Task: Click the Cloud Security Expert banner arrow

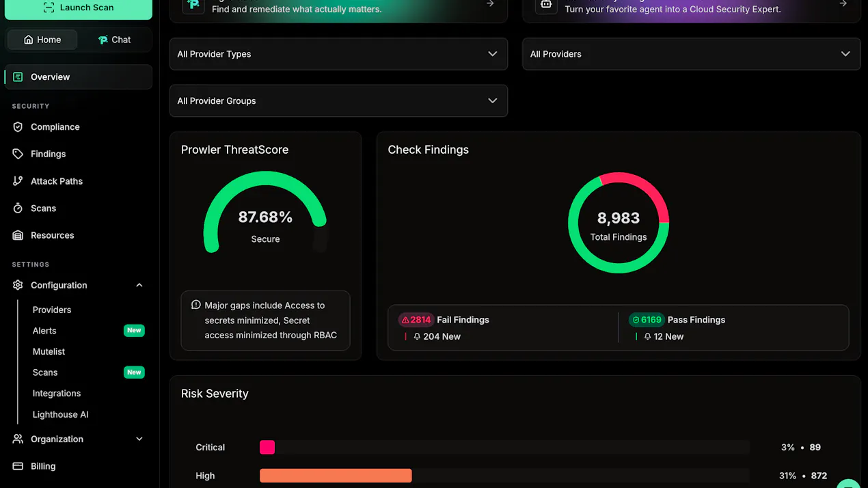Action: tap(843, 4)
